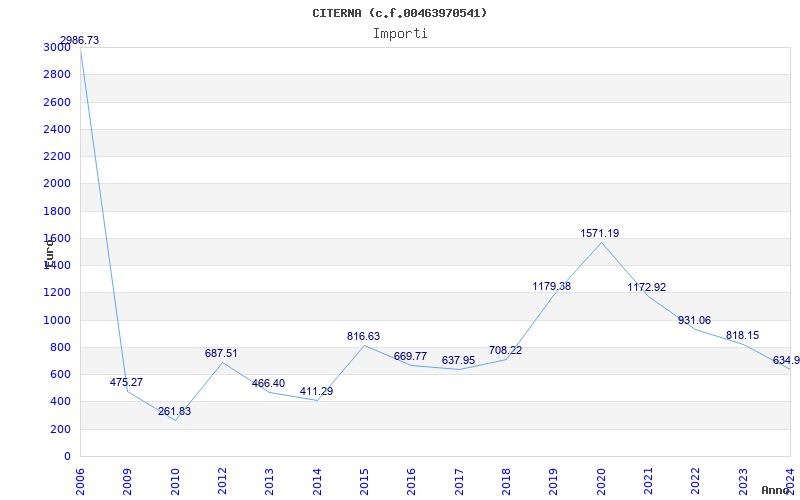Click the 411.29 value label
800x500 pixels.
pyautogui.click(x=316, y=391)
